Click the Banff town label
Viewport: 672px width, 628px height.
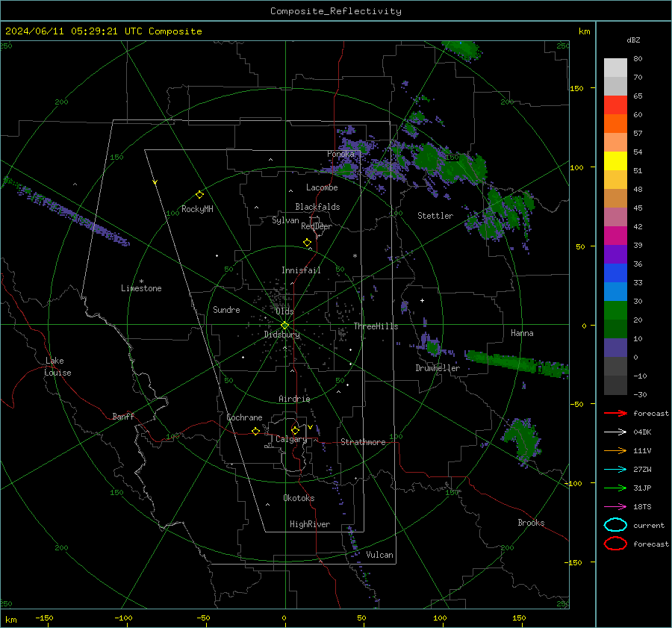[x=123, y=416]
